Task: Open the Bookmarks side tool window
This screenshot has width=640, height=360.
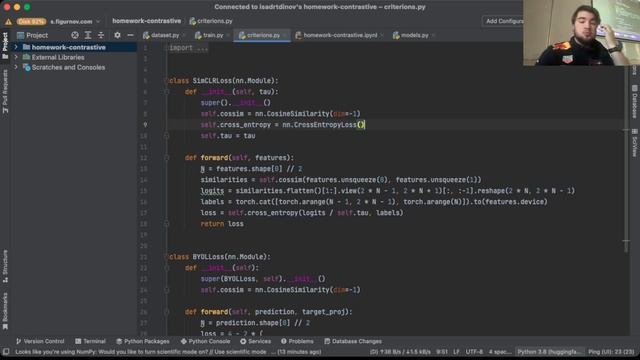Action: click(x=5, y=311)
